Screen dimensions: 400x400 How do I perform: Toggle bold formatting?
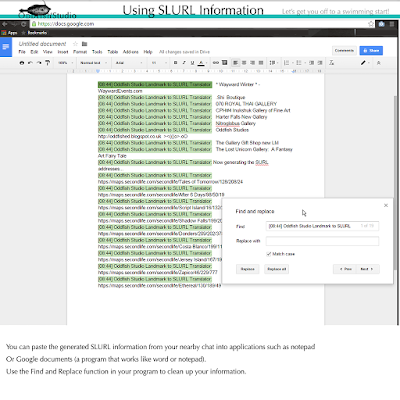coord(175,63)
